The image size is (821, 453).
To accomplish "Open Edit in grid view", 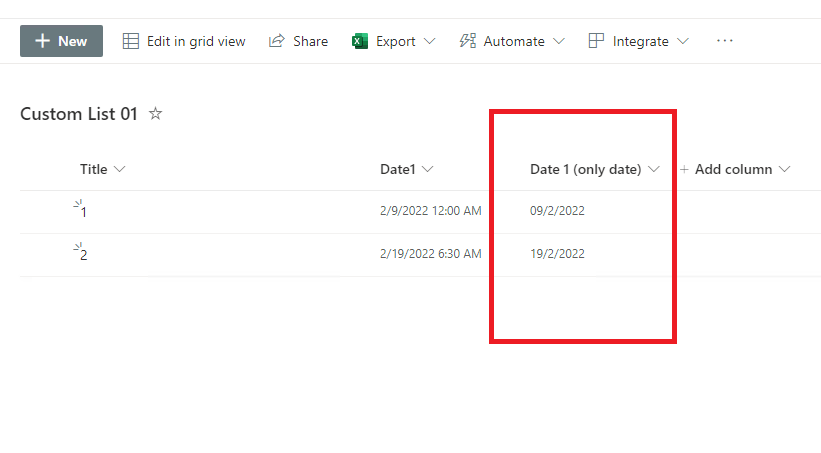I will coord(184,41).
